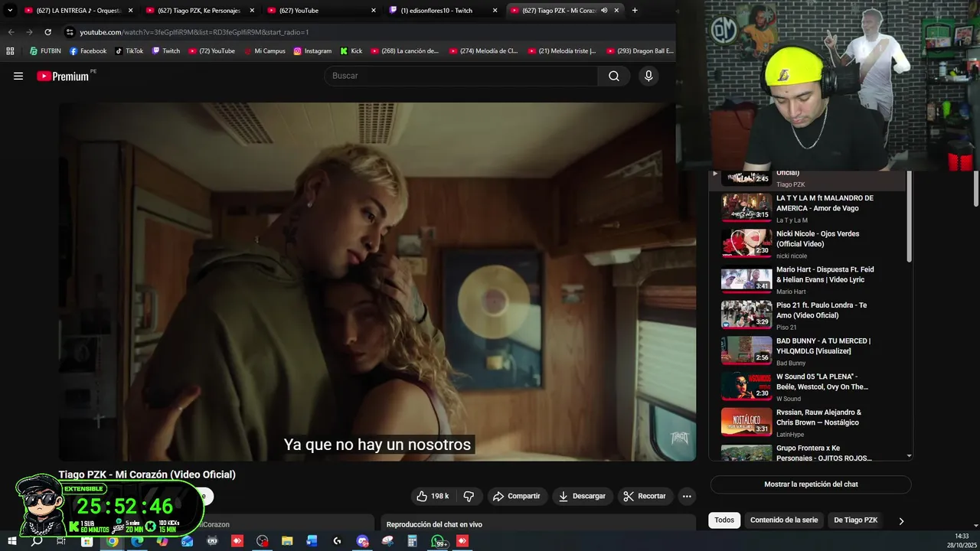Open Windows taskbar search
This screenshot has height=551, width=980.
click(x=37, y=541)
